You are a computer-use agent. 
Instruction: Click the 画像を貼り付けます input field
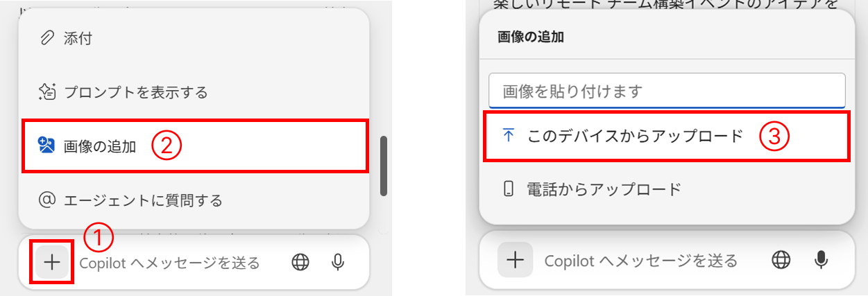(x=667, y=91)
